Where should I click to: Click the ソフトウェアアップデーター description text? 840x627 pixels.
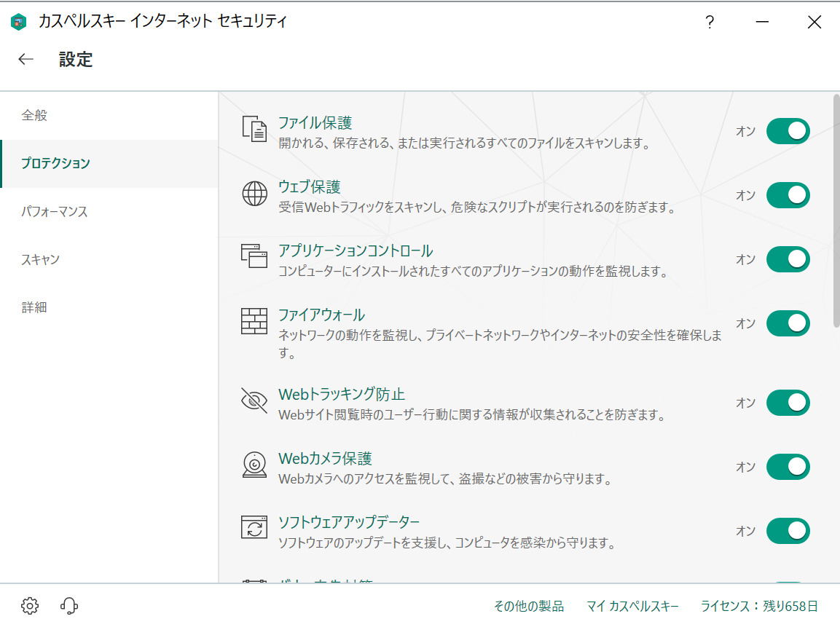[447, 543]
